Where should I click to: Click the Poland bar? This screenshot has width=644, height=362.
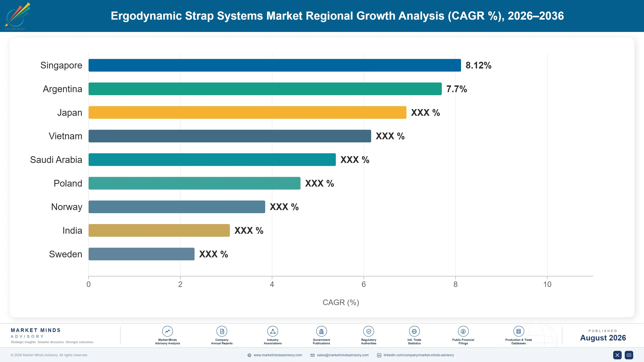[195, 183]
